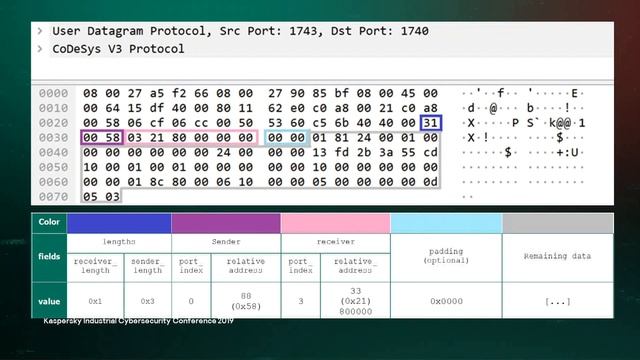Click port_index cell under Sender
The image size is (640, 360).
(191, 267)
